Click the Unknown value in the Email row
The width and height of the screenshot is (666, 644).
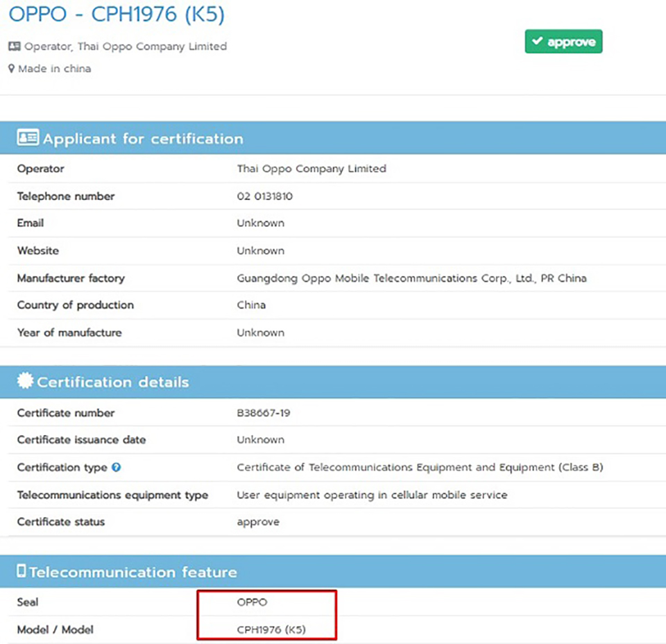click(x=261, y=223)
